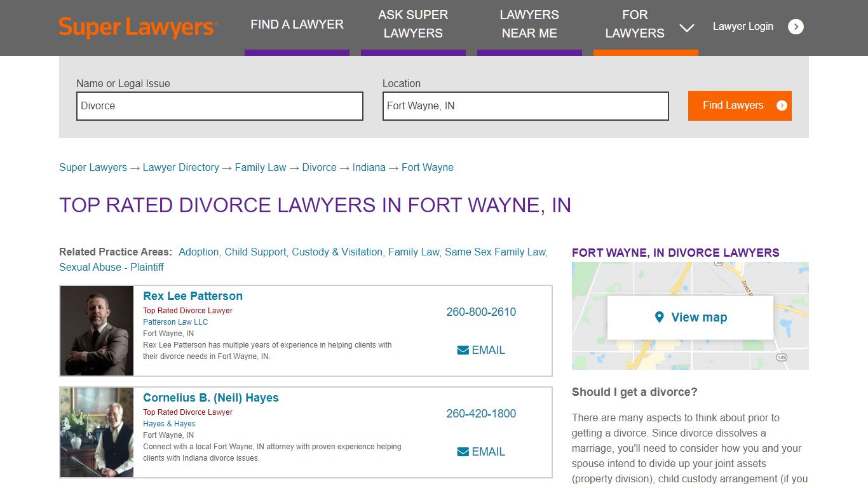Open the Lawyers Near Me menu
868x488 pixels.
click(529, 25)
